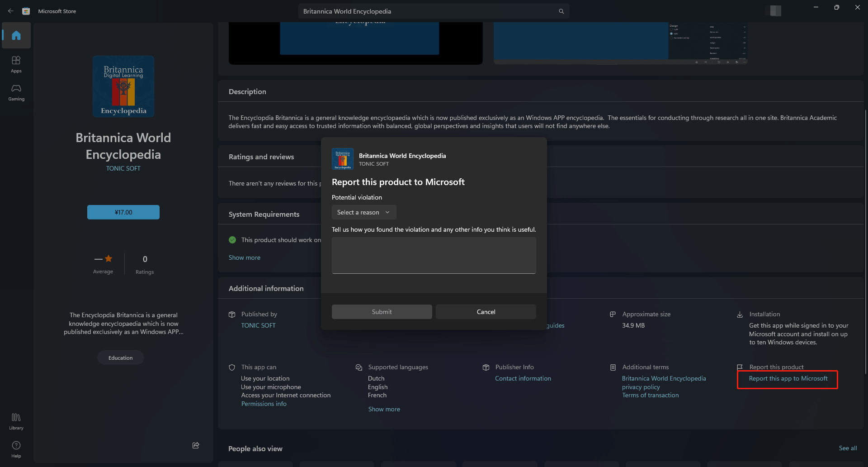Click the 'Use your microphone' permission text
This screenshot has width=868, height=467.
coord(271,387)
